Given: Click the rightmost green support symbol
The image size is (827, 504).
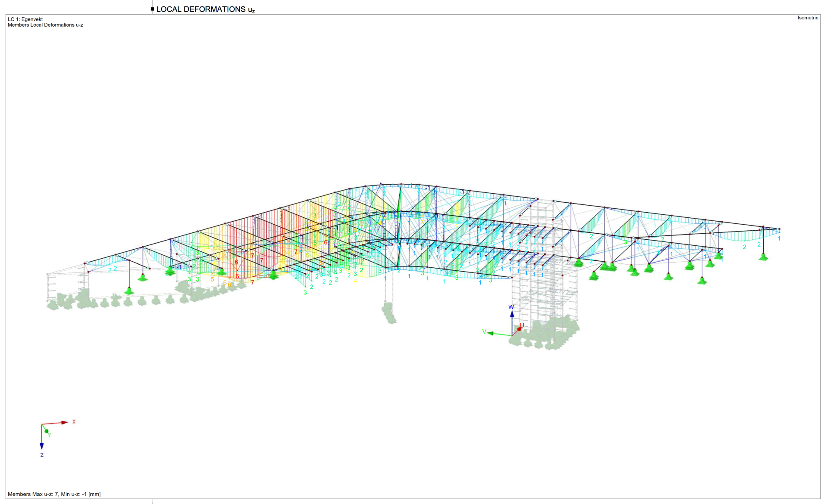Looking at the screenshot, I should tap(763, 257).
